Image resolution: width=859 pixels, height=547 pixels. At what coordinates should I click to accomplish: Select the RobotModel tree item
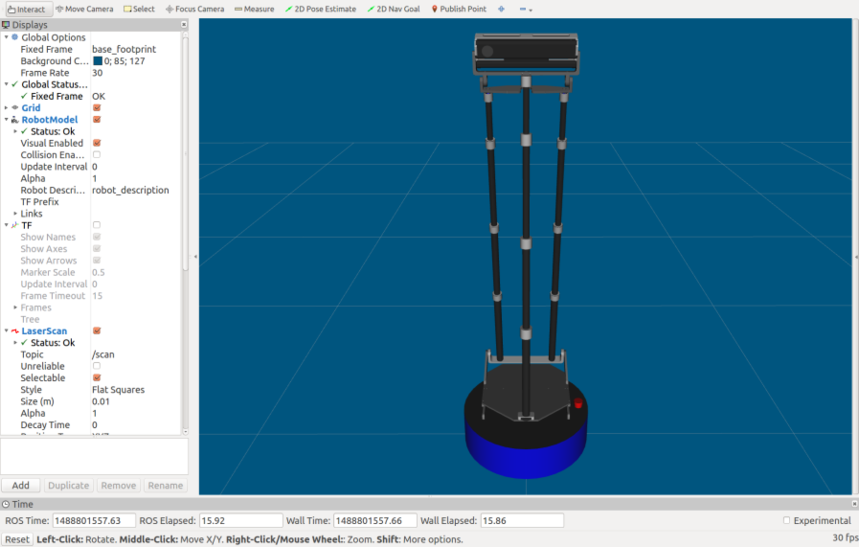click(x=49, y=119)
